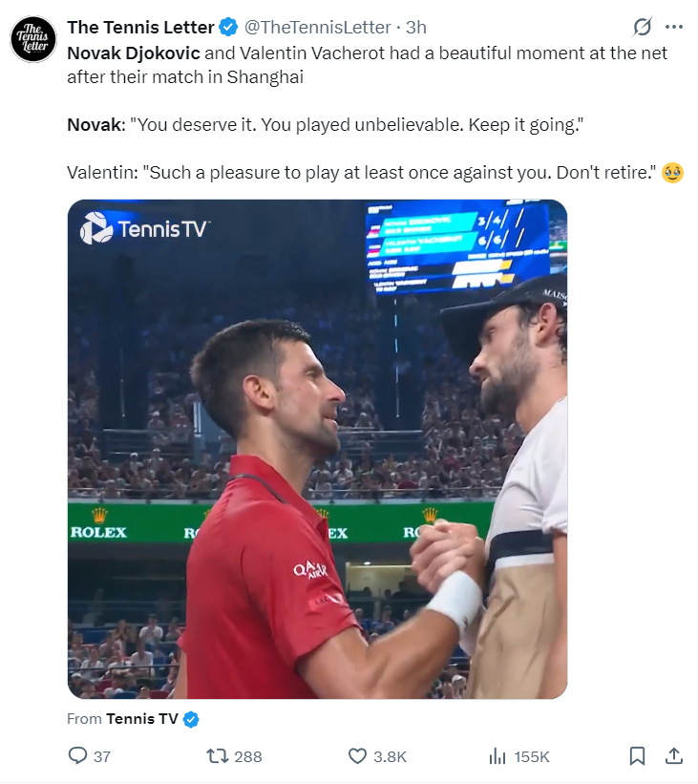
Task: Click the 3.8K likes count
Action: 390,756
